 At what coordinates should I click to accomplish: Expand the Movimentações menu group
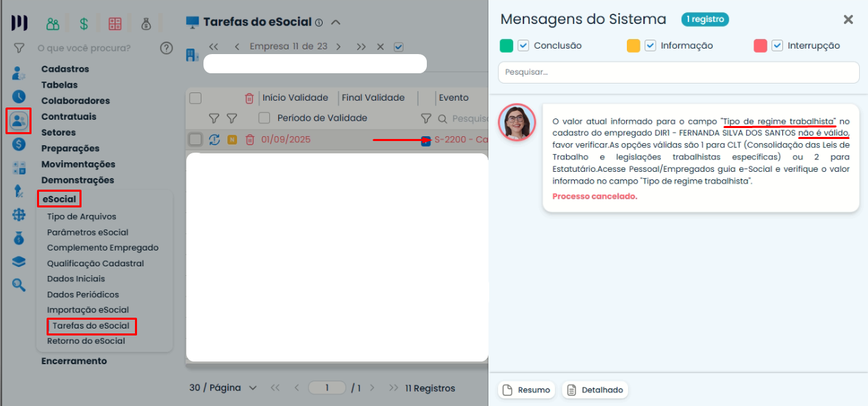(78, 164)
